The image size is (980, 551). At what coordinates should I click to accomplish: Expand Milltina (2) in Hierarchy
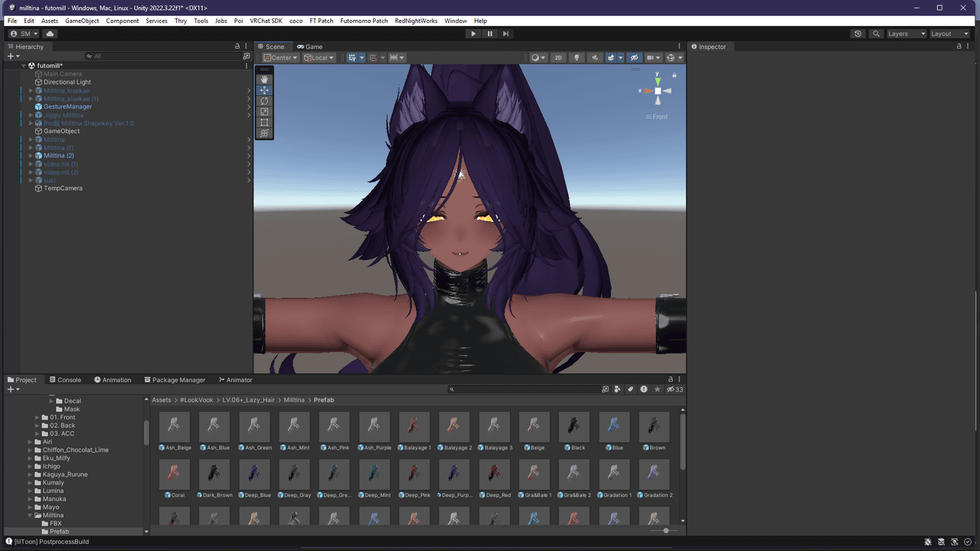point(31,155)
